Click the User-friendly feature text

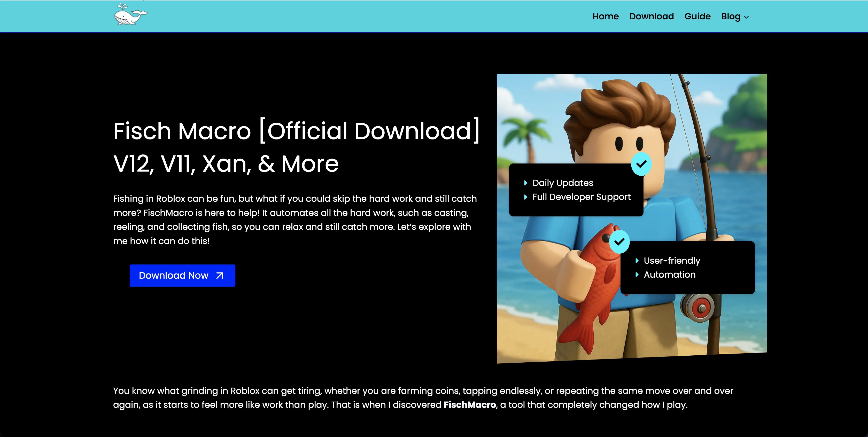coord(672,260)
